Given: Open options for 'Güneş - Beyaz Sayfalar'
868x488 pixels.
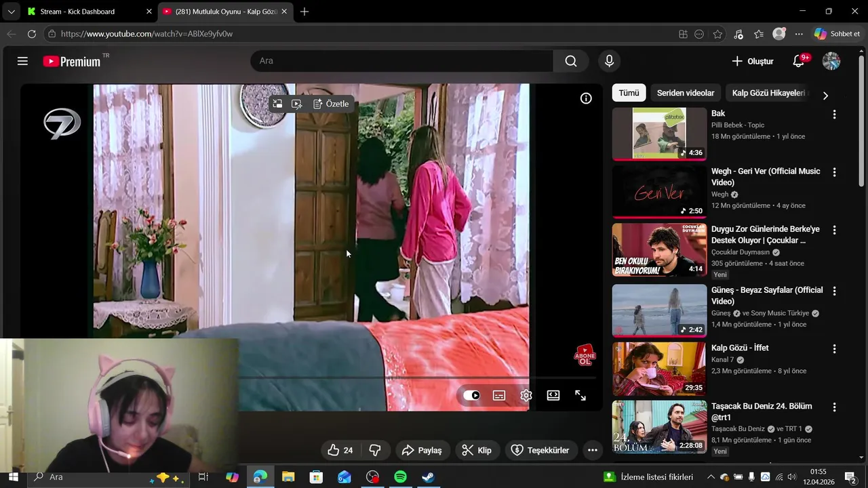Looking at the screenshot, I should pos(835,291).
